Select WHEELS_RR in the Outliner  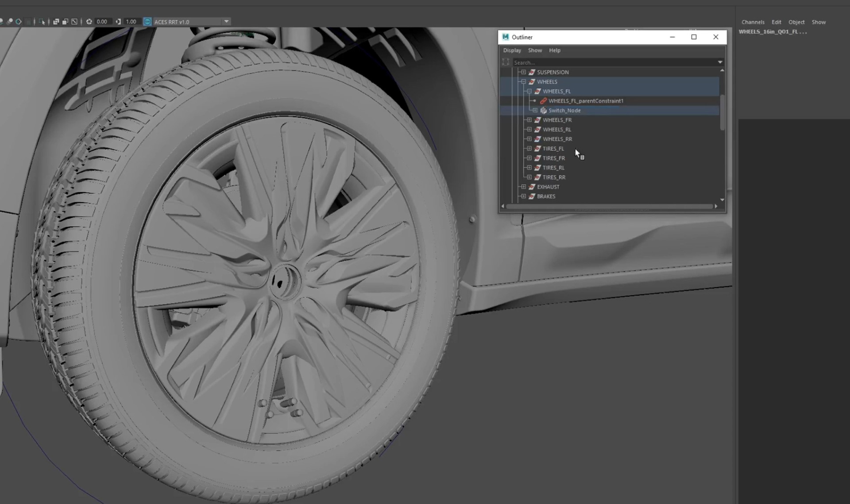coord(557,139)
